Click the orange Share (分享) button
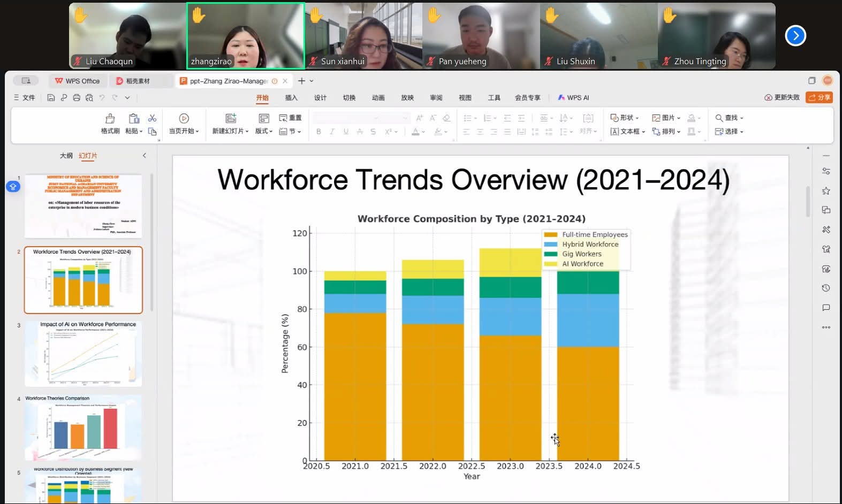Viewport: 842px width, 504px height. click(819, 97)
